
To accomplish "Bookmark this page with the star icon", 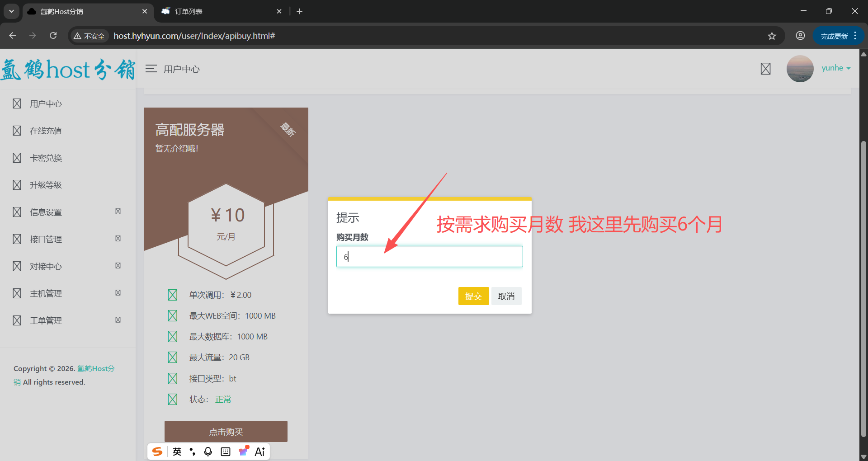I will (x=772, y=36).
